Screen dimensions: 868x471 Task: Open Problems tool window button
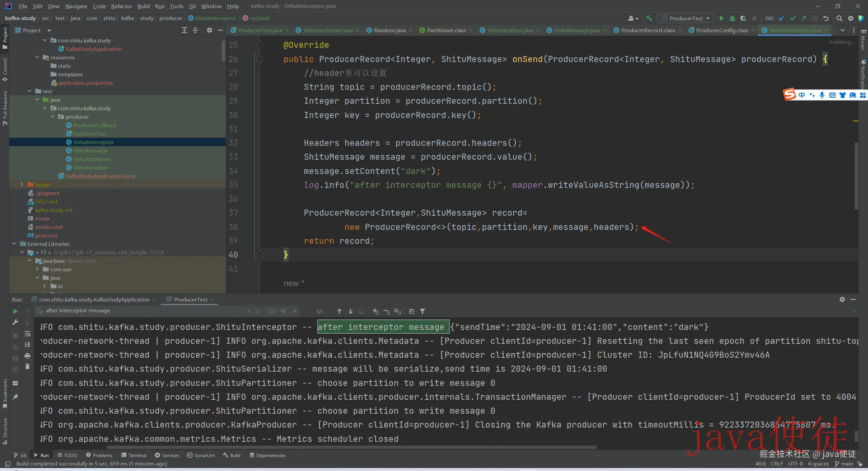[99, 455]
